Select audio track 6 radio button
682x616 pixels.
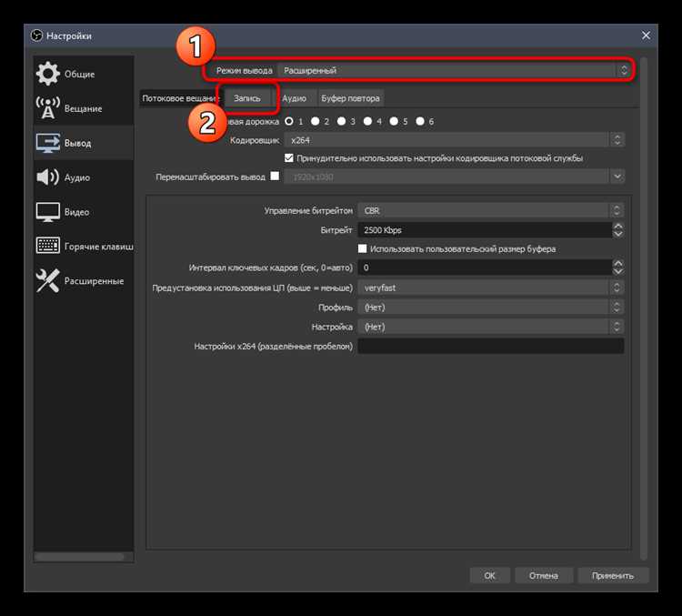(x=420, y=121)
